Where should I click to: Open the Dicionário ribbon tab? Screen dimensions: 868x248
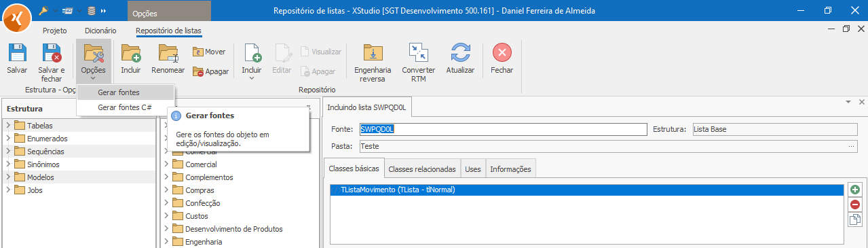(x=100, y=31)
